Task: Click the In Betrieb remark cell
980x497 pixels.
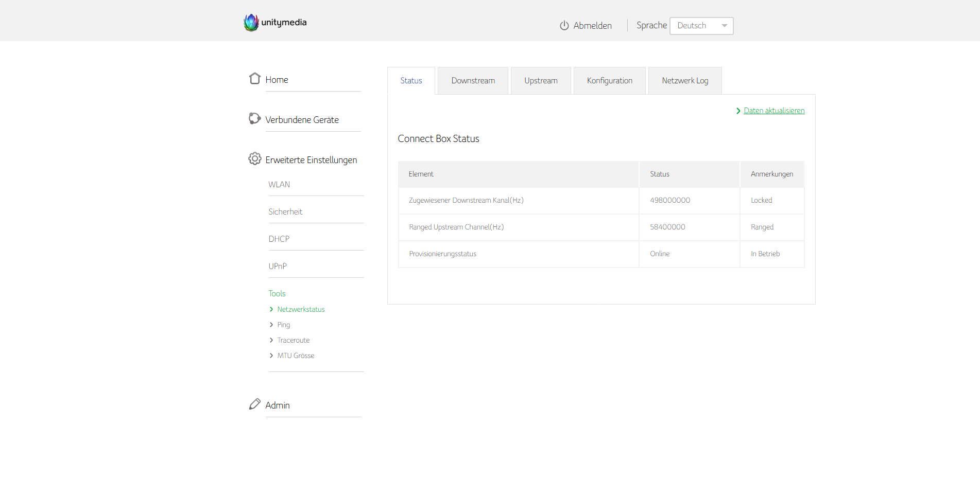Action: click(772, 254)
